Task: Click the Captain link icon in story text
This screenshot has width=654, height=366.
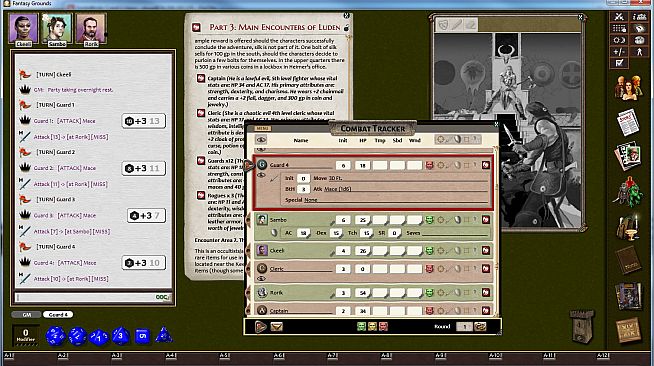Action: [201, 78]
